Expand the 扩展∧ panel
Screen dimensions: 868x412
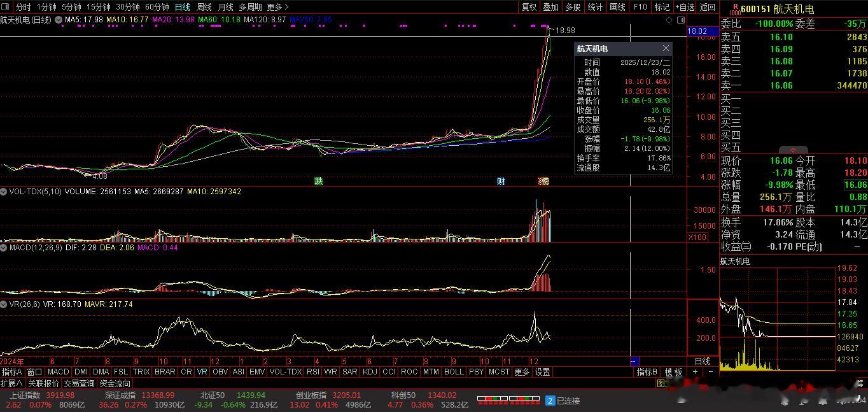(12, 383)
